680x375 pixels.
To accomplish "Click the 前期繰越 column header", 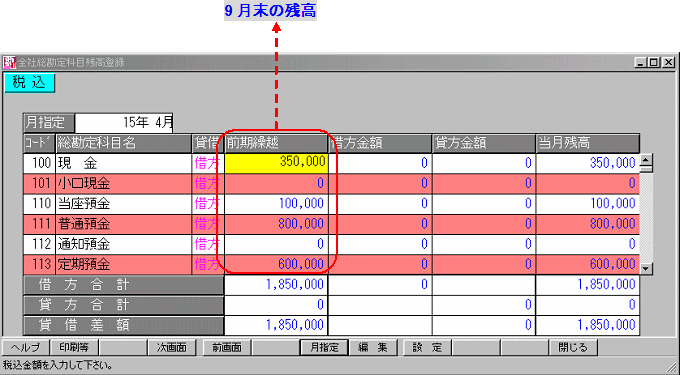I will 276,143.
